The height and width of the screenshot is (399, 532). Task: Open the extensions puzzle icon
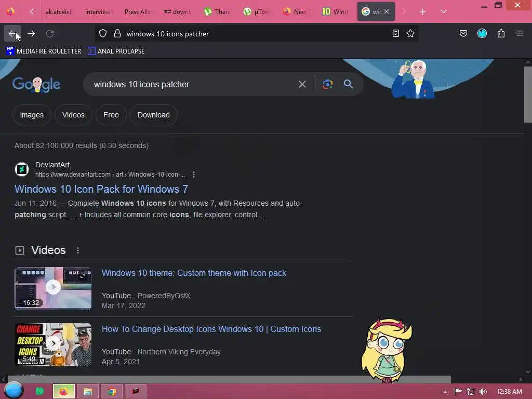[501, 33]
